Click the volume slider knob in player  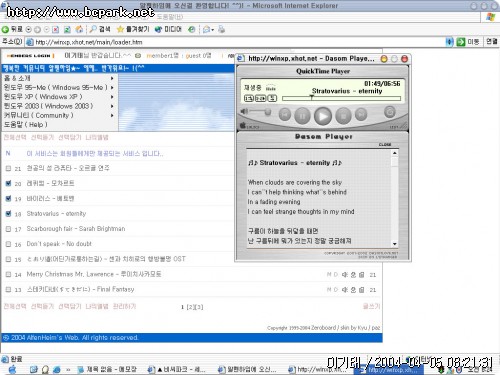click(x=267, y=112)
